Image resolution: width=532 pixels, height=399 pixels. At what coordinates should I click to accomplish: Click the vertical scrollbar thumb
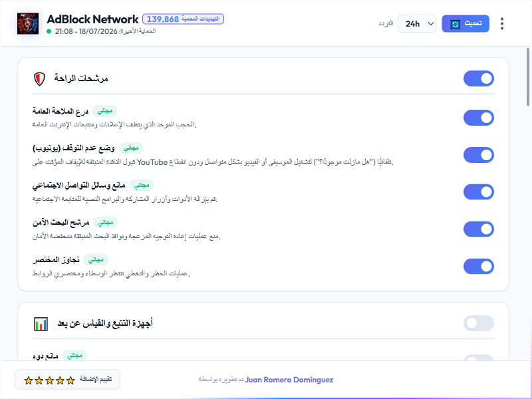(527, 77)
